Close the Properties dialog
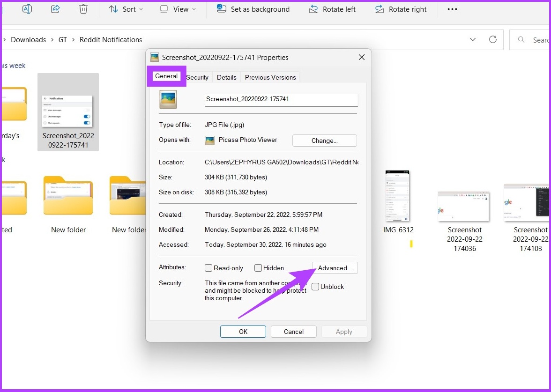 pos(362,57)
